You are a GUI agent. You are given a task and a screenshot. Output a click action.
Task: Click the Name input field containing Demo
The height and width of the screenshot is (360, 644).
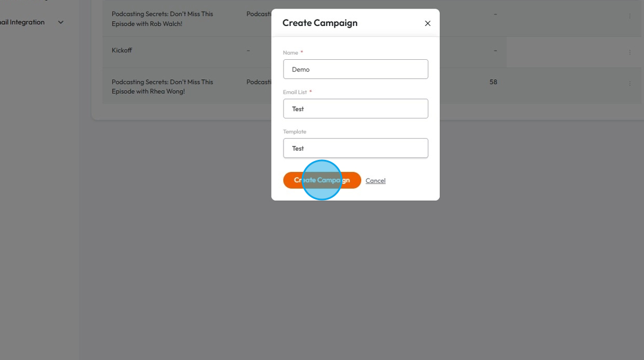pyautogui.click(x=355, y=70)
